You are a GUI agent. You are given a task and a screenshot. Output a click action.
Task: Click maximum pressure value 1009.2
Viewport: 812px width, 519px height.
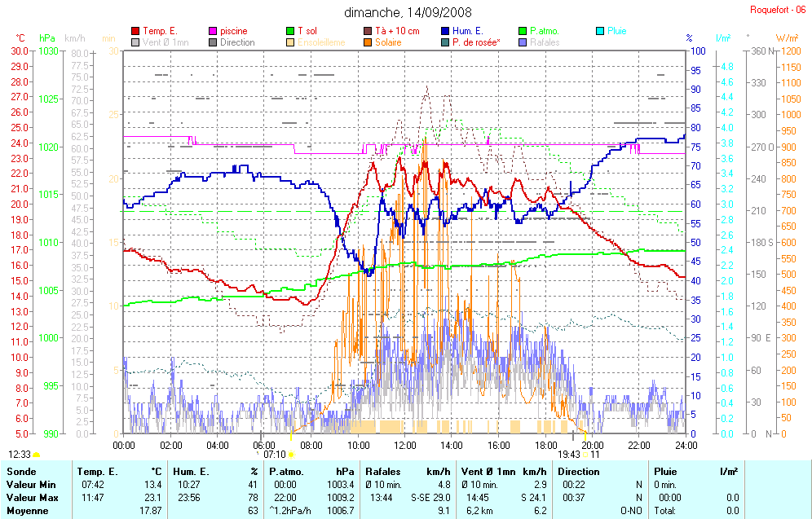click(341, 498)
